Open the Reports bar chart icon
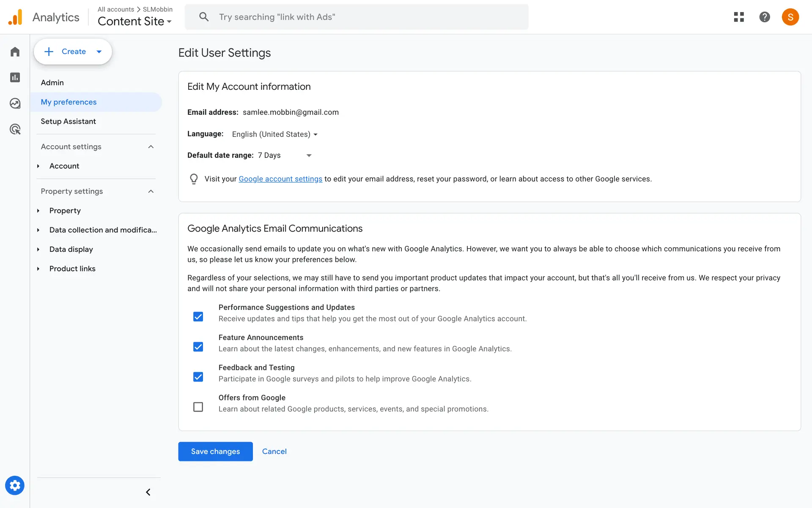Viewport: 812px width, 508px height. click(x=15, y=77)
